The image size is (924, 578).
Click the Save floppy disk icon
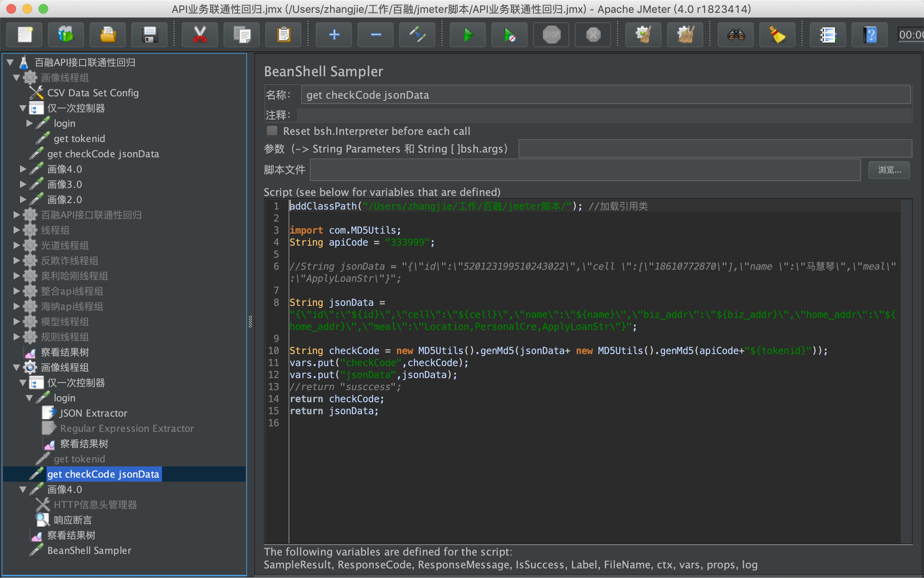(x=150, y=35)
